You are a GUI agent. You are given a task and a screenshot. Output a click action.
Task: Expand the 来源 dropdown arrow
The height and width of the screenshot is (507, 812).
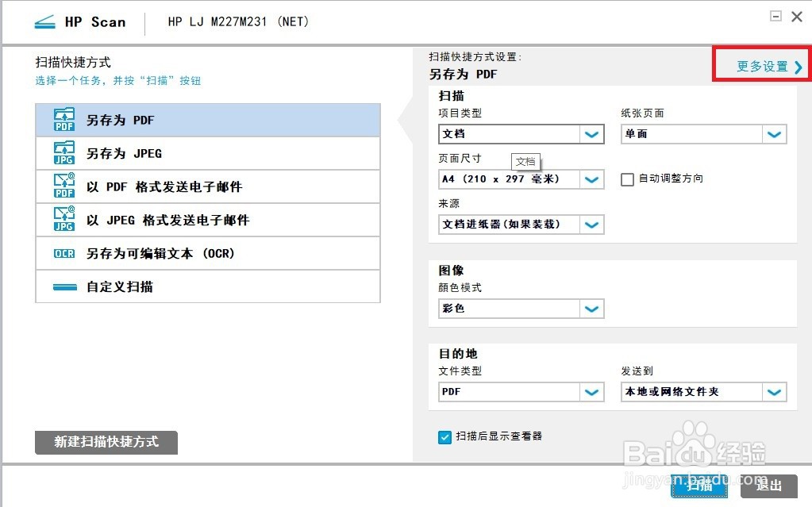(x=591, y=225)
